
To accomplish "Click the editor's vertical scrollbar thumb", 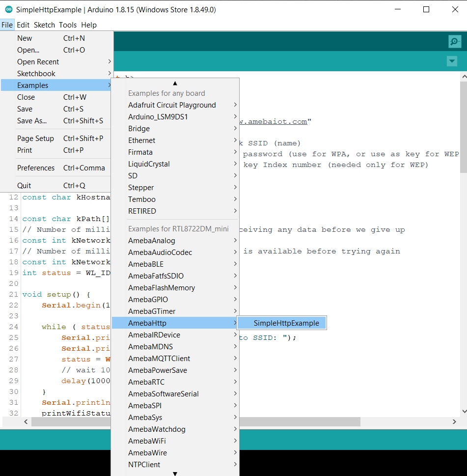I will (x=464, y=128).
